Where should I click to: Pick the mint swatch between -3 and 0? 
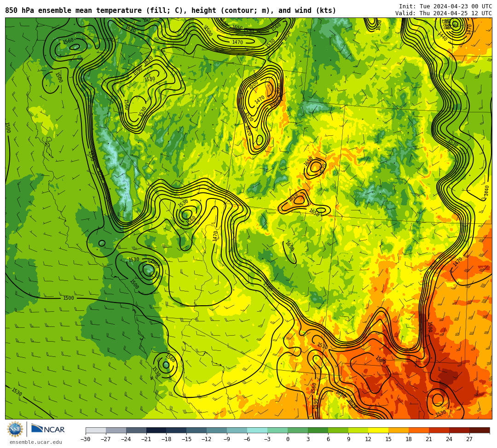(x=277, y=430)
